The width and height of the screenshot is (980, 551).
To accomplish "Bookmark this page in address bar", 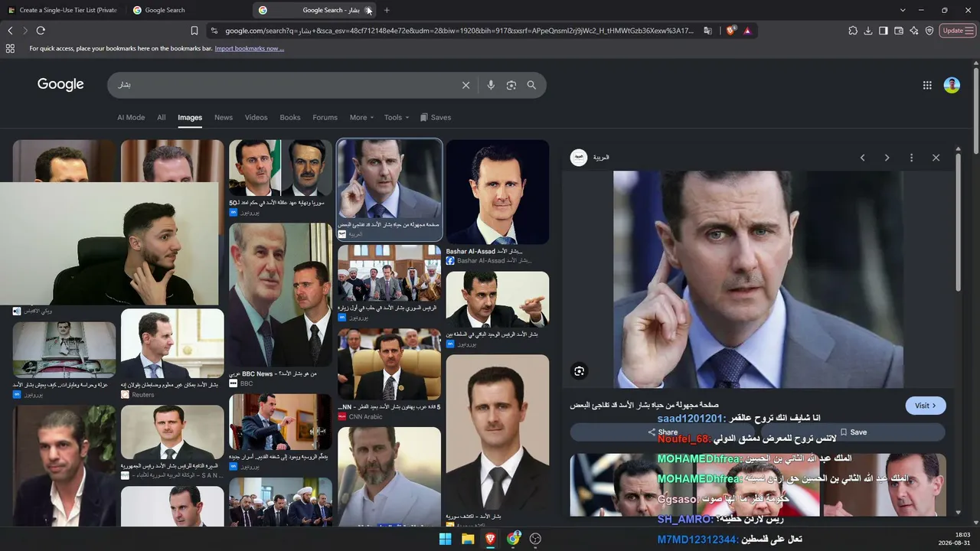I will 194,31.
